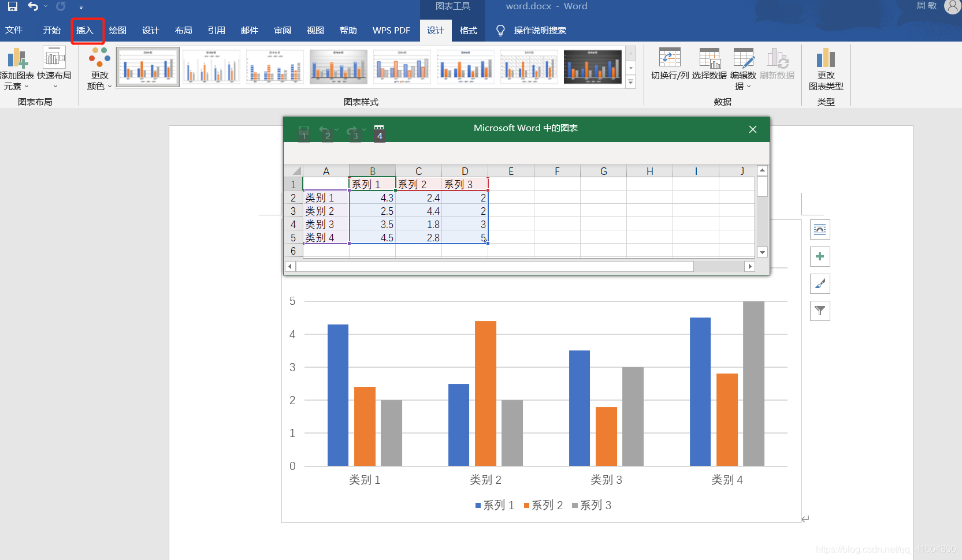The width and height of the screenshot is (962, 560).
Task: Select column B header in data sheet
Action: point(373,171)
